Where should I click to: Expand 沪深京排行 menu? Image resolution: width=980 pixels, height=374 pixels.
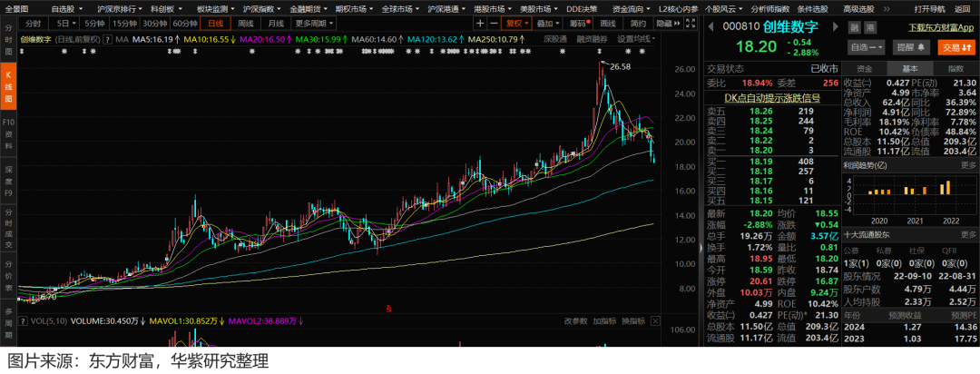120,9
